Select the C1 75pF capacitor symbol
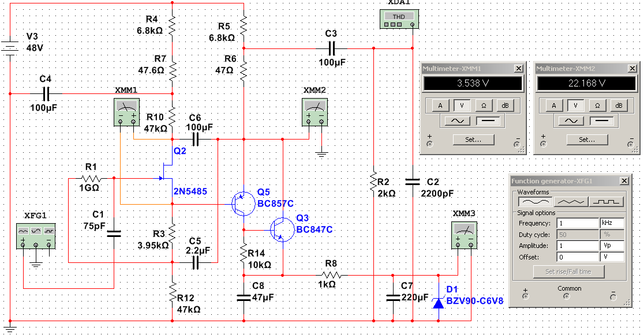Viewport: 644px width, 335px height. pos(114,233)
